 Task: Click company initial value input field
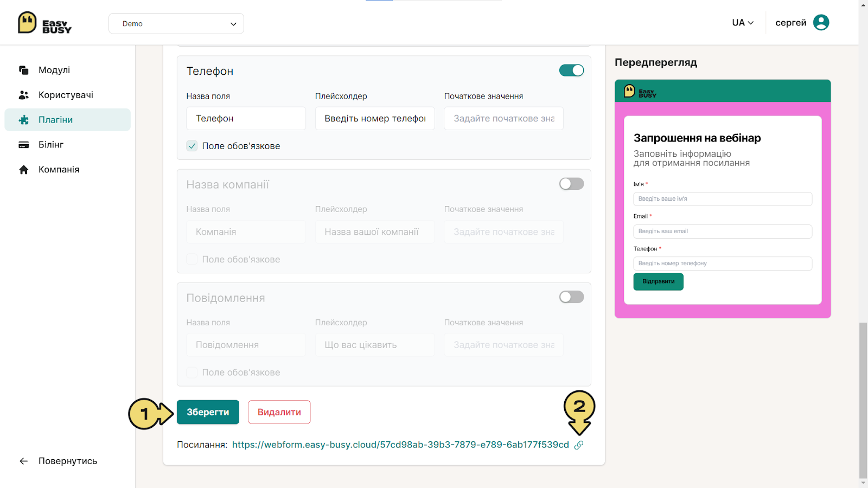pos(503,232)
